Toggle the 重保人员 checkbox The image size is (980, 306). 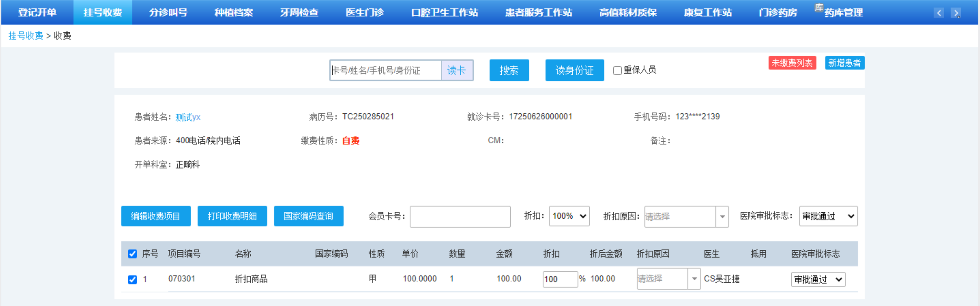tap(617, 70)
